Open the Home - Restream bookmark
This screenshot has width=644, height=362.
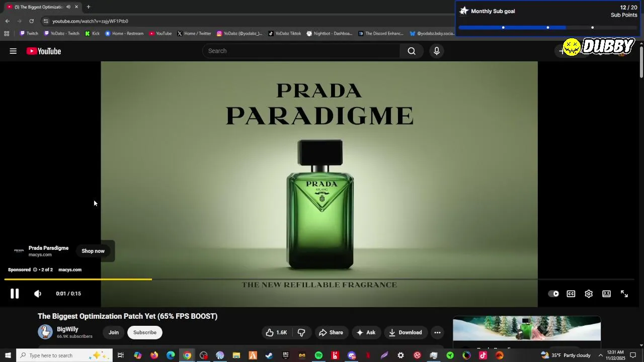click(x=124, y=34)
